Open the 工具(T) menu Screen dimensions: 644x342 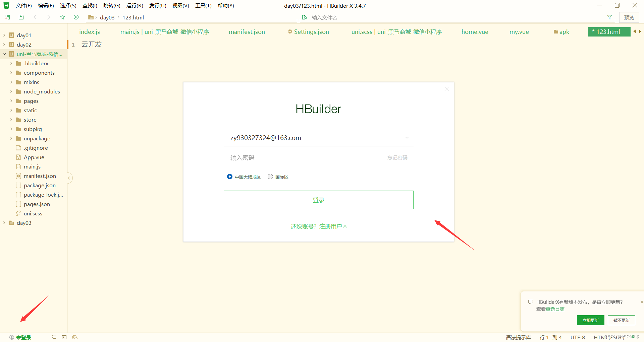click(203, 6)
